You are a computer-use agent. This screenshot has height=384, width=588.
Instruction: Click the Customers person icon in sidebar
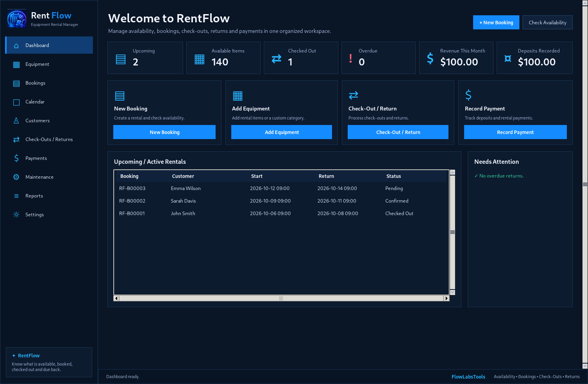[16, 121]
